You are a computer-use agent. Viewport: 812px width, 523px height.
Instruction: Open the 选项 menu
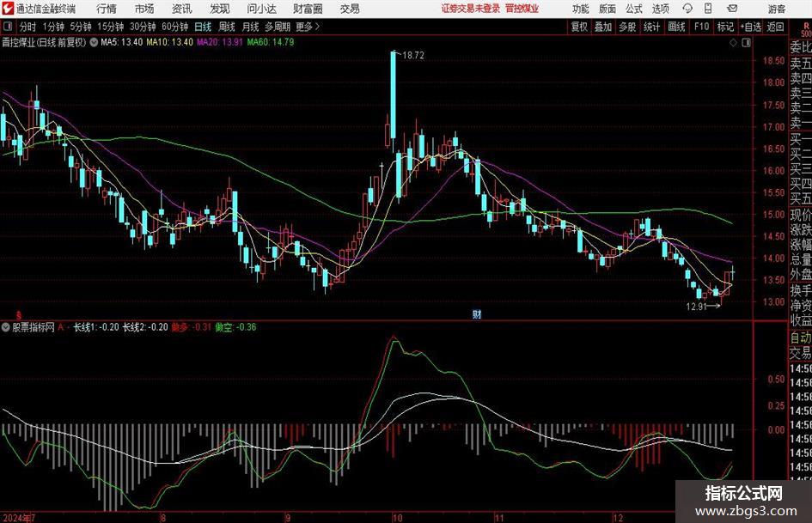click(x=660, y=9)
